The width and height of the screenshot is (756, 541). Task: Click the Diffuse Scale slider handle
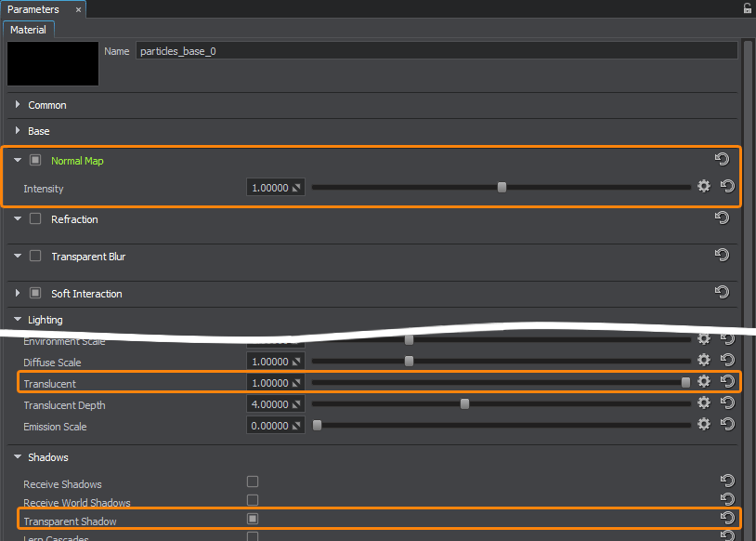point(409,361)
